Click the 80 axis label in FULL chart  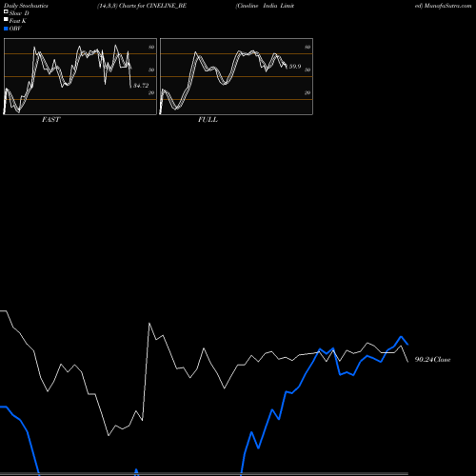click(x=307, y=47)
